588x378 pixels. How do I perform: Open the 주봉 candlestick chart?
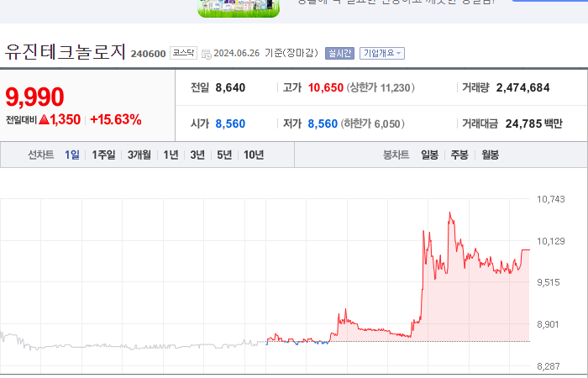click(459, 155)
